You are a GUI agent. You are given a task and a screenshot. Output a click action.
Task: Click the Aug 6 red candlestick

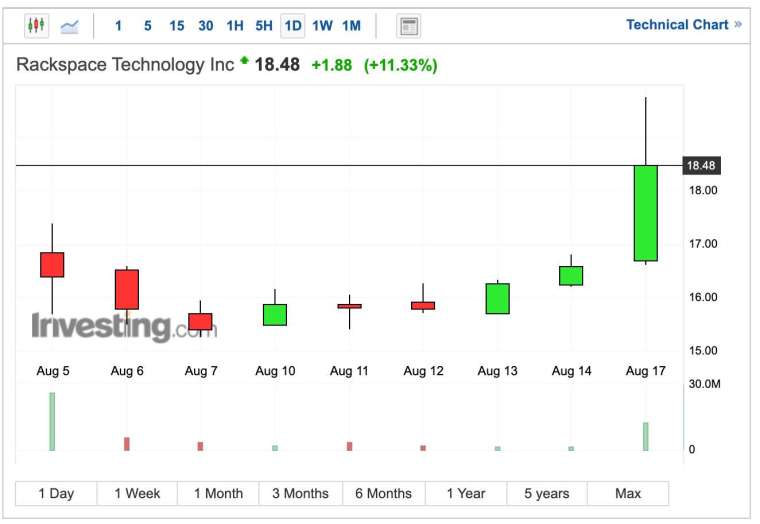click(127, 289)
